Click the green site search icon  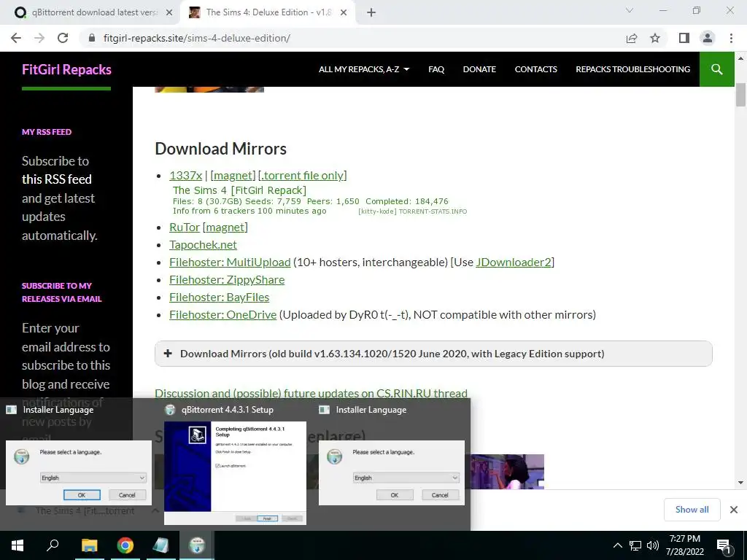pos(716,69)
